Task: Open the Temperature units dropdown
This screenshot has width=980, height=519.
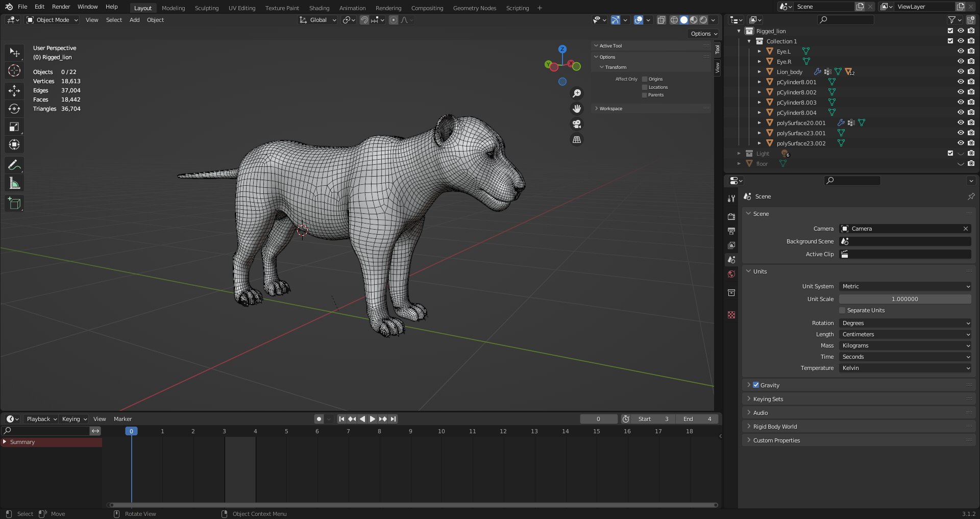Action: pos(905,368)
